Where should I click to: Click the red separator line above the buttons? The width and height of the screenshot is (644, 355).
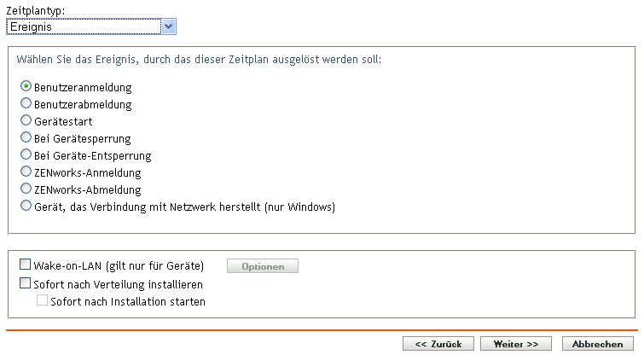[x=322, y=330]
